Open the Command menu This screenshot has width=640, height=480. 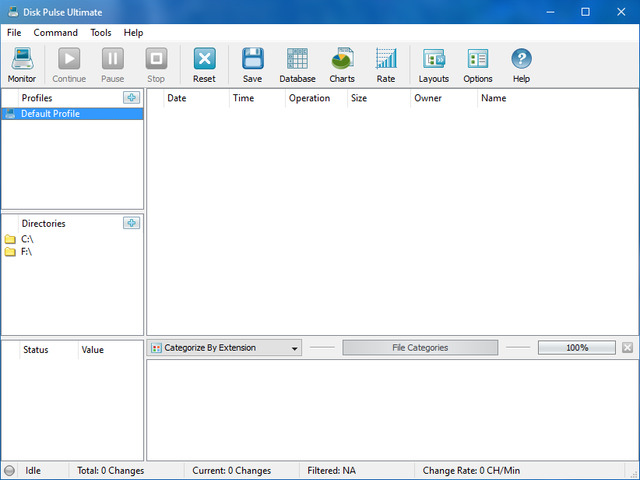click(x=55, y=33)
